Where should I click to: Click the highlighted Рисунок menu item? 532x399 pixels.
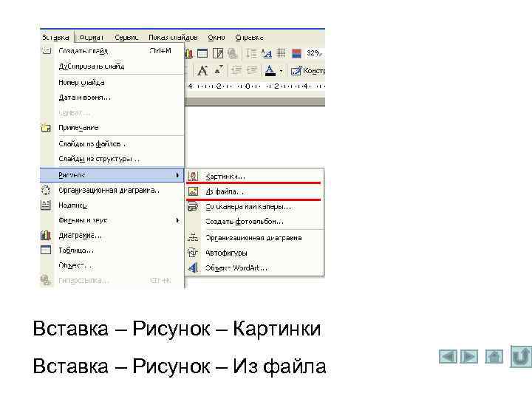tap(112, 175)
